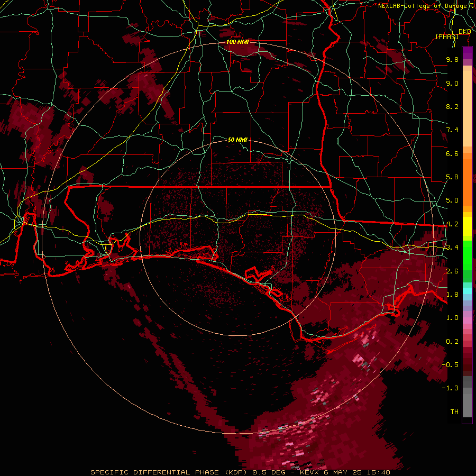Click the cyan segment of color bar
Screen dimensions: 476x476
click(467, 291)
